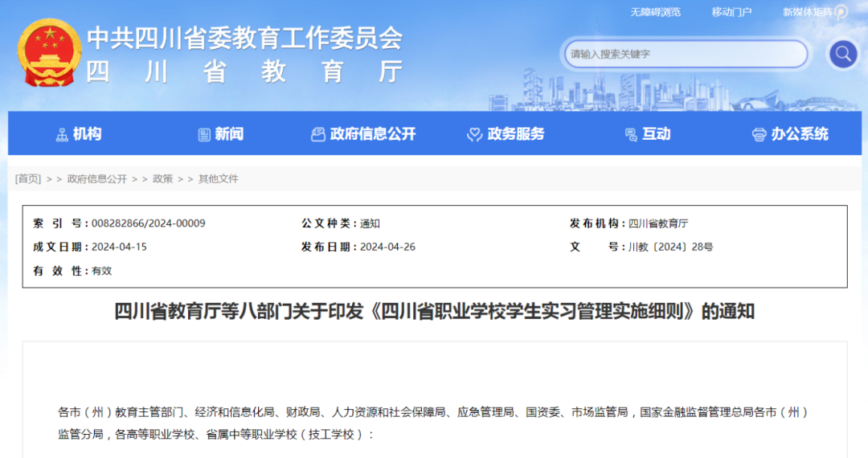Open the 移动门户 link
Image resolution: width=868 pixels, height=458 pixels.
coord(731,12)
